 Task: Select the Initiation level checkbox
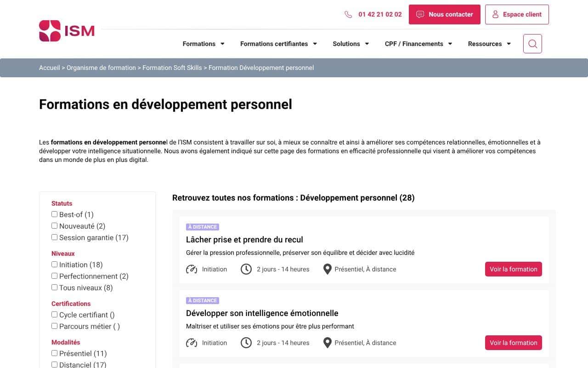[55, 264]
